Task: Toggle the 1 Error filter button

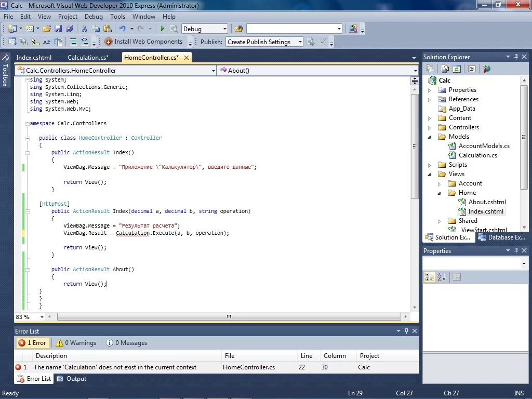Action: tap(32, 343)
